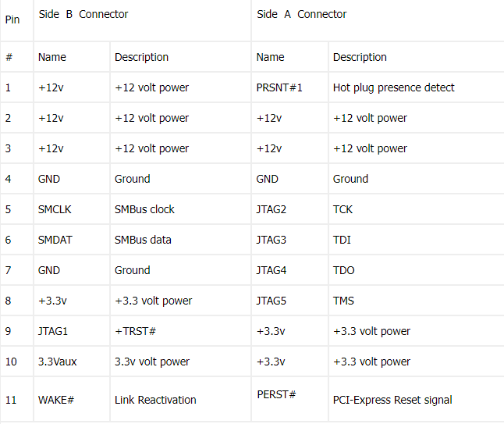Select the JTAG5 cell
504x424 pixels.
pyautogui.click(x=272, y=301)
